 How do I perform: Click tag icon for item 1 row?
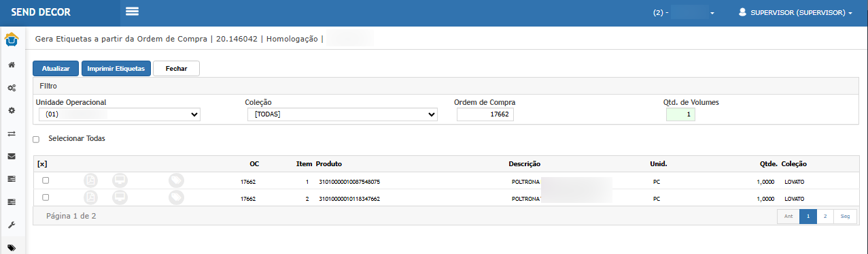176,180
